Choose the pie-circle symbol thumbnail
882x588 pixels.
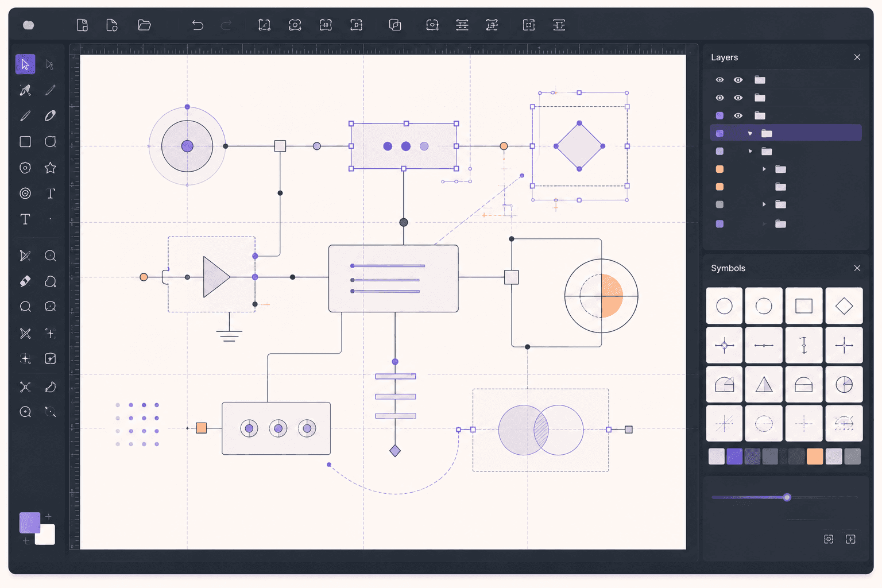tap(844, 385)
